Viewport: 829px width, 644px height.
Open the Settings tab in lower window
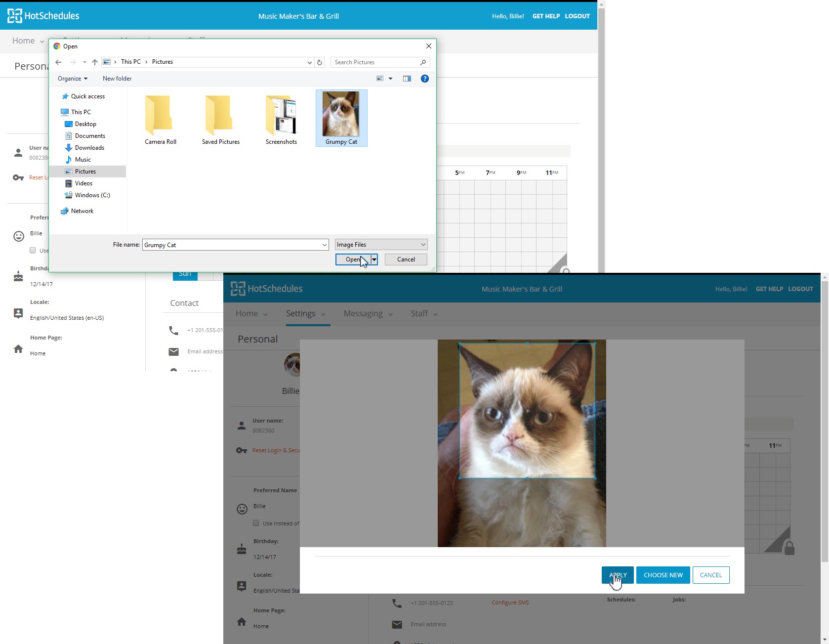click(306, 314)
